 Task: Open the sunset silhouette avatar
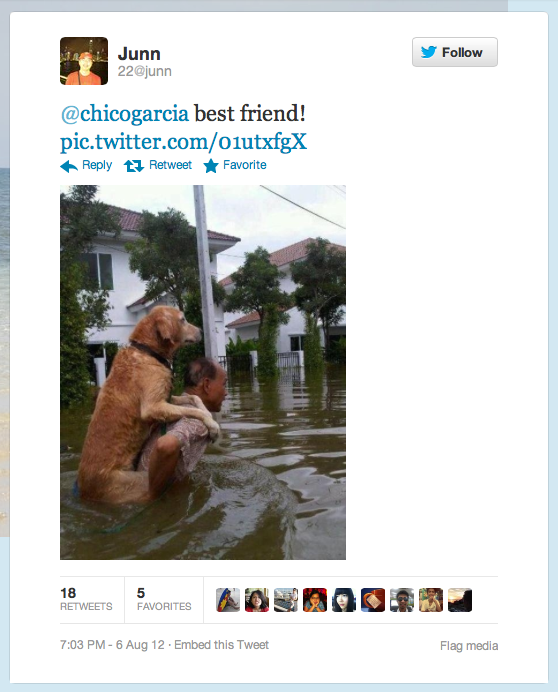[460, 600]
